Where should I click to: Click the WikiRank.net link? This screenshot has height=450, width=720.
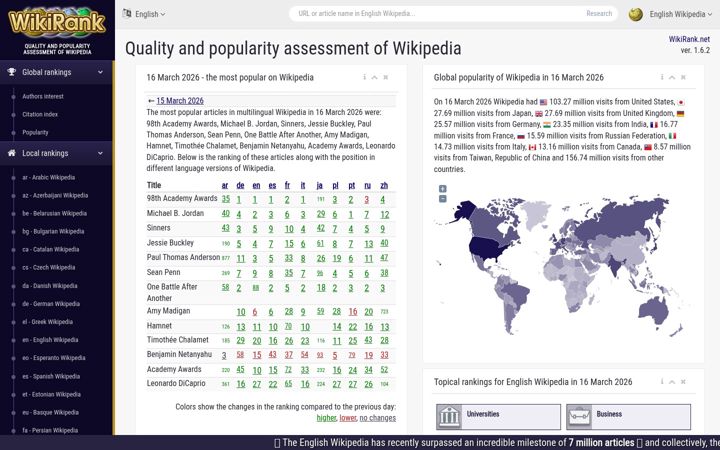[x=689, y=39]
